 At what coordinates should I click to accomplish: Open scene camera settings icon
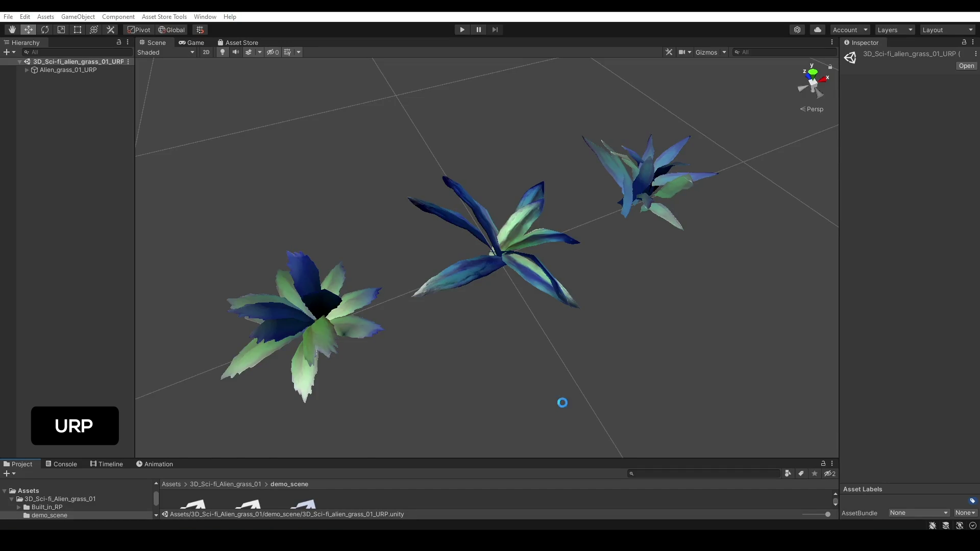(x=682, y=52)
